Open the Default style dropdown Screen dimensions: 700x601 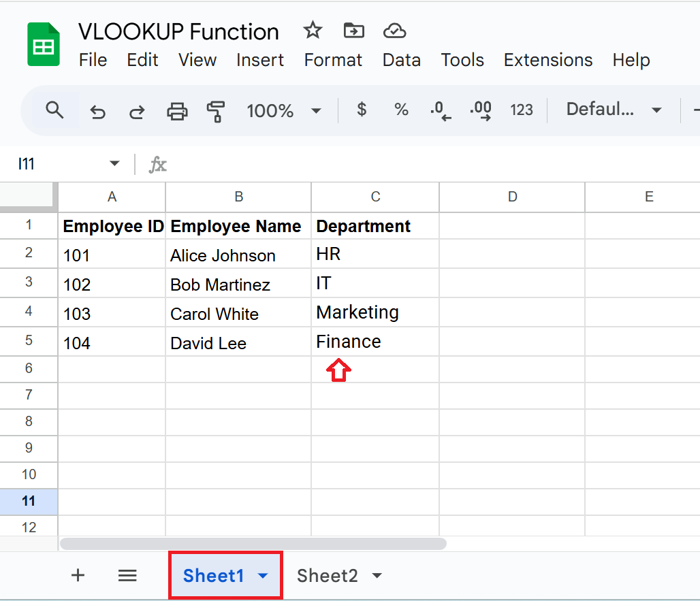(613, 110)
